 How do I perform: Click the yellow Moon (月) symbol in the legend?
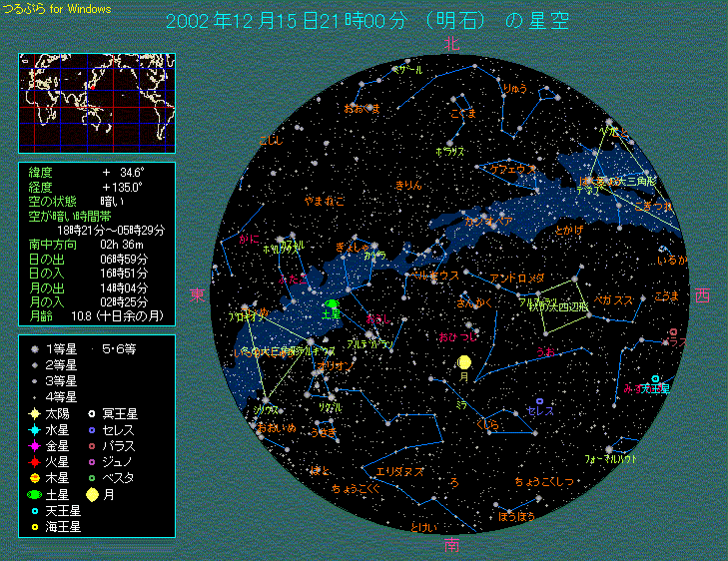coord(93,495)
